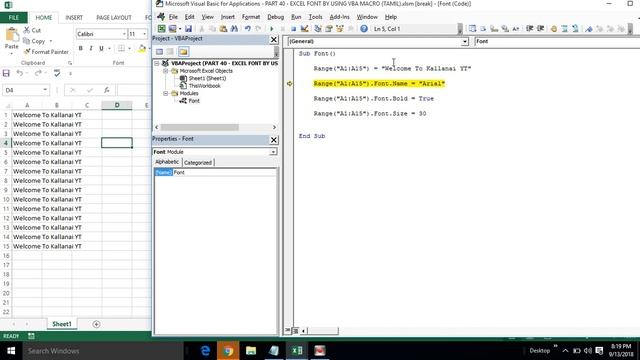Switch to Procedure View button below code

288,330
